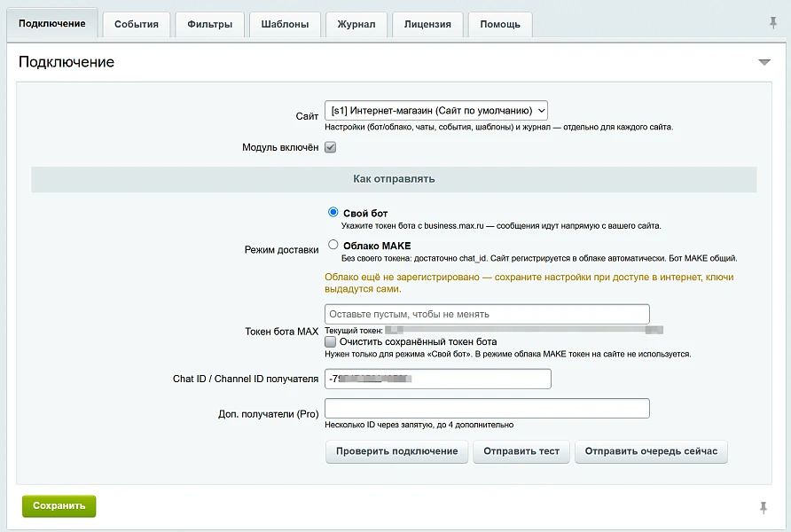Click the green Сохранить button
Screen dimensions: 791x532
[59, 505]
